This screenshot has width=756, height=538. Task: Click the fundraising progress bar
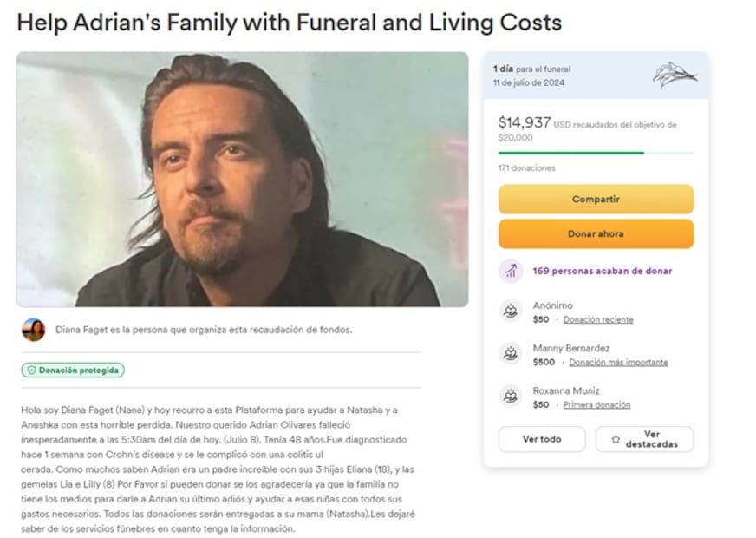coord(595,153)
